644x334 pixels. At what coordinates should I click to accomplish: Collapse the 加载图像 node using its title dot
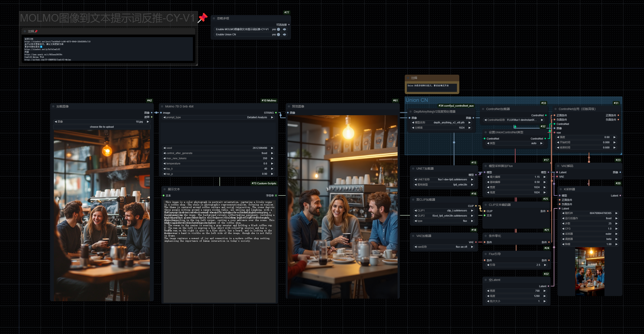(x=53, y=107)
